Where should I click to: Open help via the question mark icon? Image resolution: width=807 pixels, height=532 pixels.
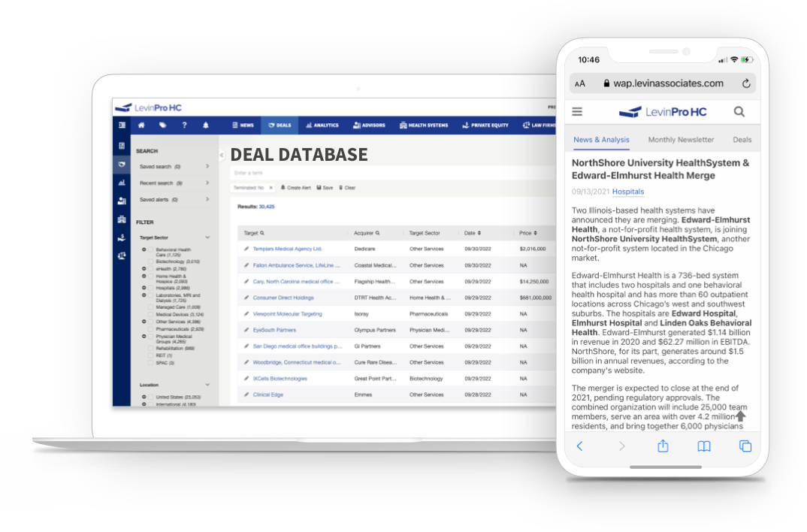click(184, 125)
